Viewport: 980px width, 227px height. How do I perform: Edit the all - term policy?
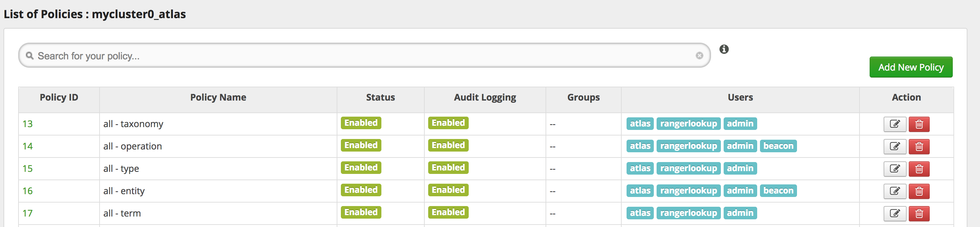point(894,213)
